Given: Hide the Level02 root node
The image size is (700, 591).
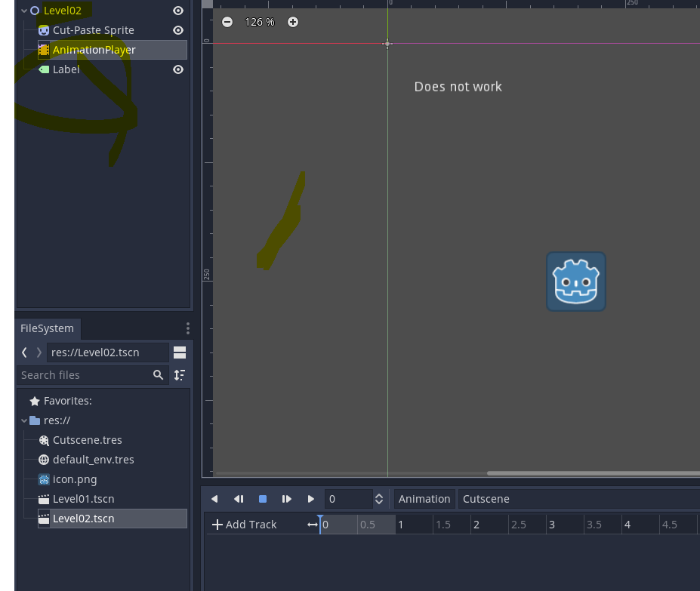Looking at the screenshot, I should (x=177, y=11).
